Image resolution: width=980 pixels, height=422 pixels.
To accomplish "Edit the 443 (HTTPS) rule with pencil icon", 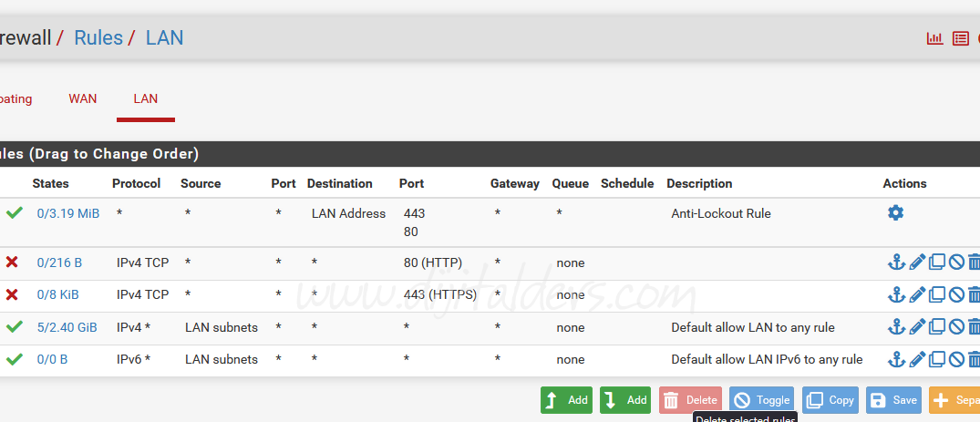I will pos(917,295).
